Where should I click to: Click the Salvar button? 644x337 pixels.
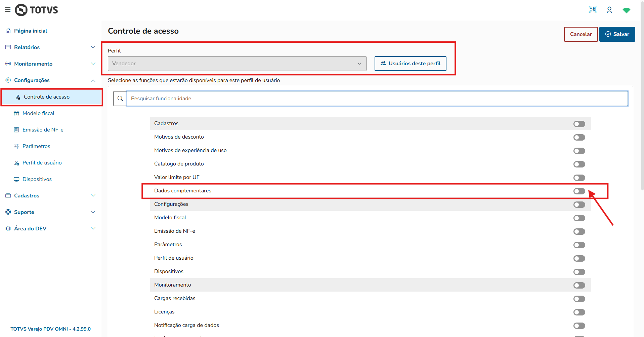617,34
